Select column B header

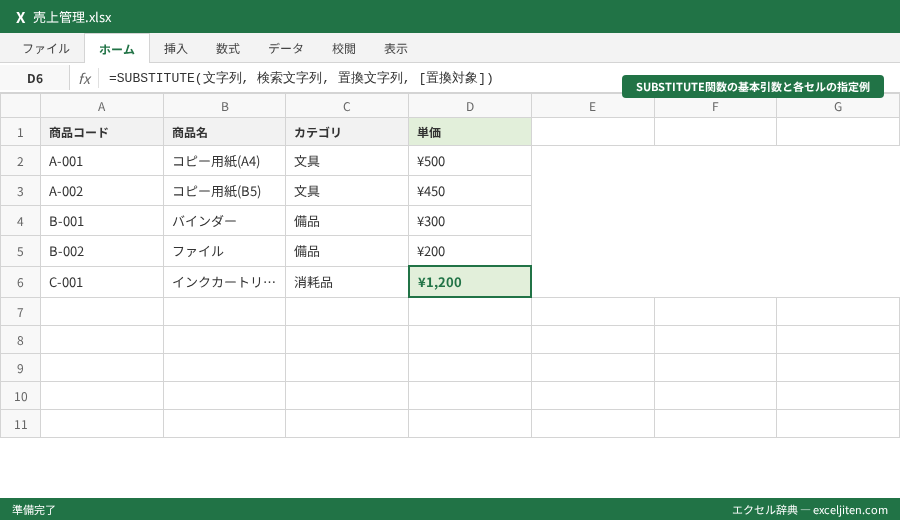pyautogui.click(x=224, y=106)
